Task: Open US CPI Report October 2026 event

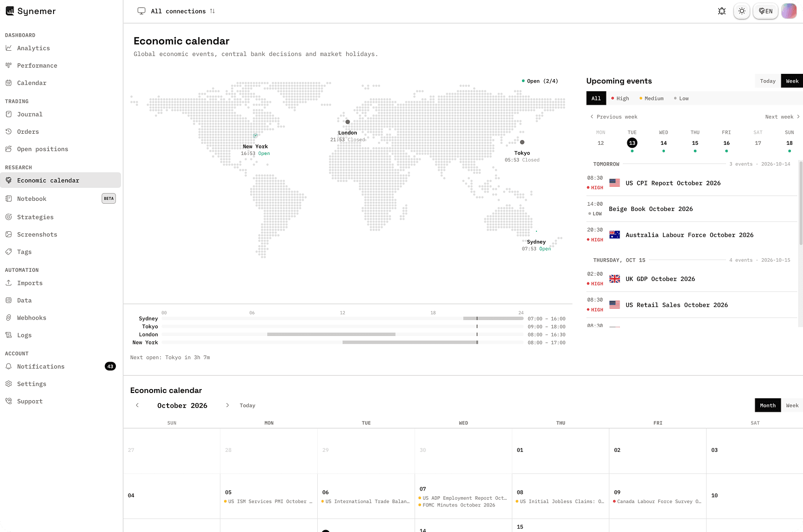Action: [691, 183]
